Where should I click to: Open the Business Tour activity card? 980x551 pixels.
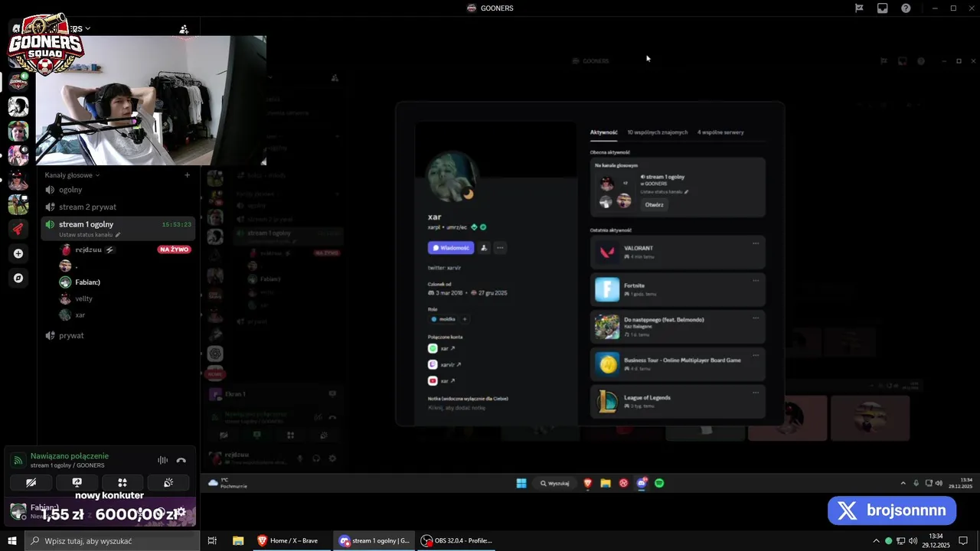[678, 364]
